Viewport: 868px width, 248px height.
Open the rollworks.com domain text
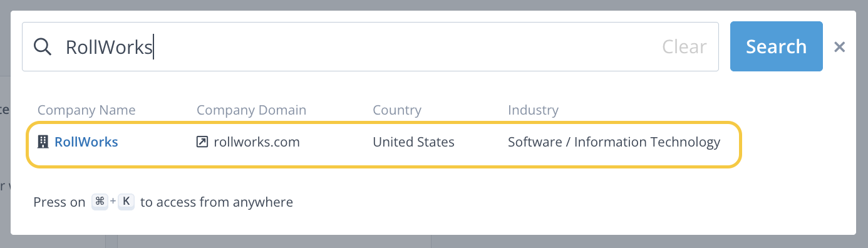(x=257, y=142)
